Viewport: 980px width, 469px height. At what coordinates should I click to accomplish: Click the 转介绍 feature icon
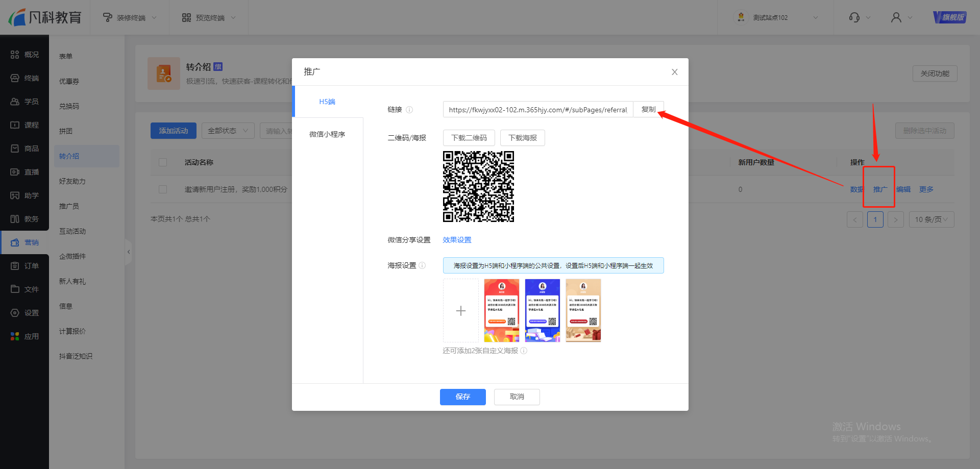(x=164, y=73)
